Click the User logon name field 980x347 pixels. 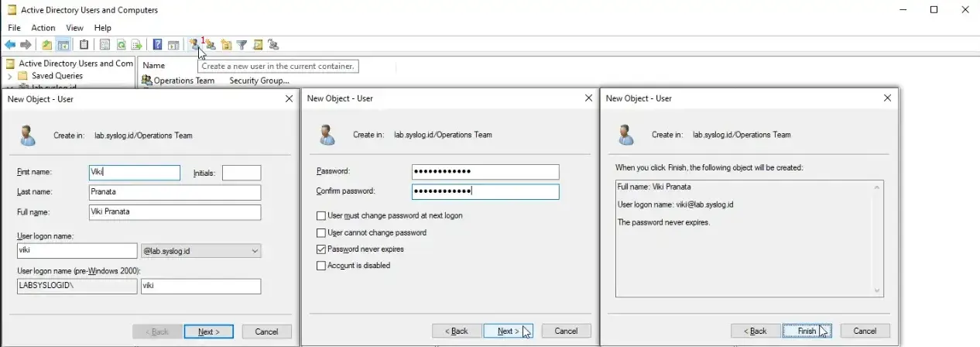point(77,251)
